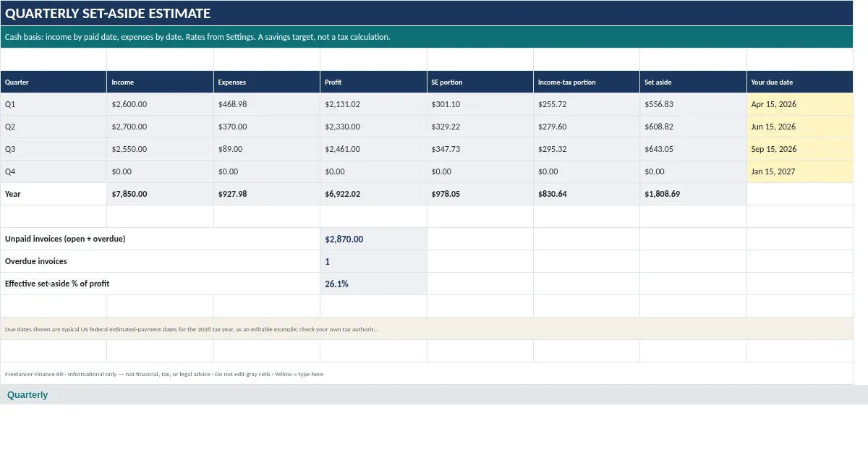
Task: Select the overdue invoices count 1
Action: click(373, 261)
